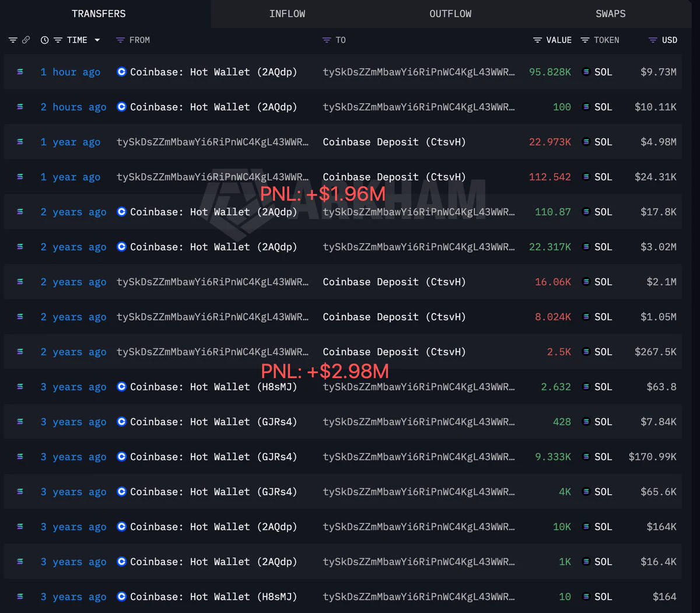Image resolution: width=700 pixels, height=613 pixels.
Task: Click the 10K SOL value
Action: click(x=562, y=527)
